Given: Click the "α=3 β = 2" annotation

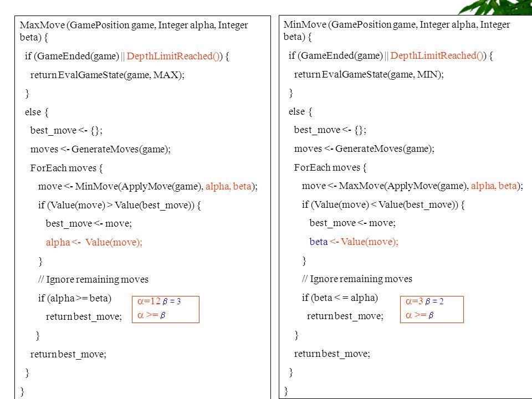Looking at the screenshot, I should pos(424,301).
